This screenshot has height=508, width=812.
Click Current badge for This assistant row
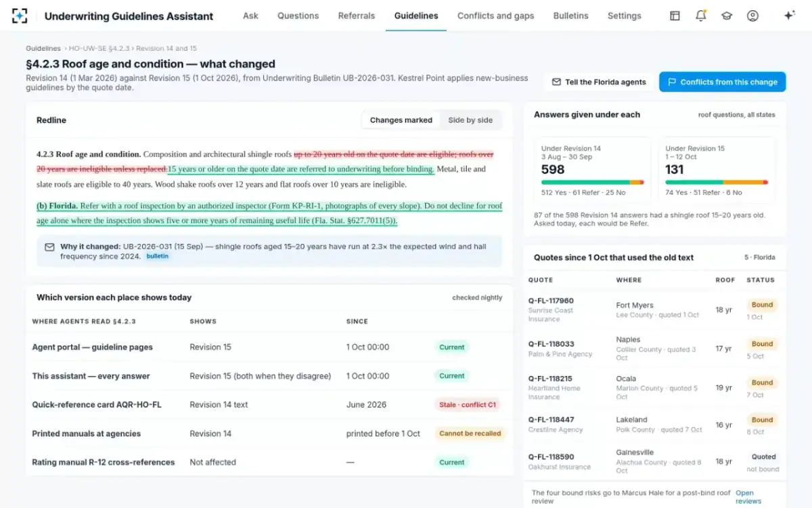click(452, 376)
